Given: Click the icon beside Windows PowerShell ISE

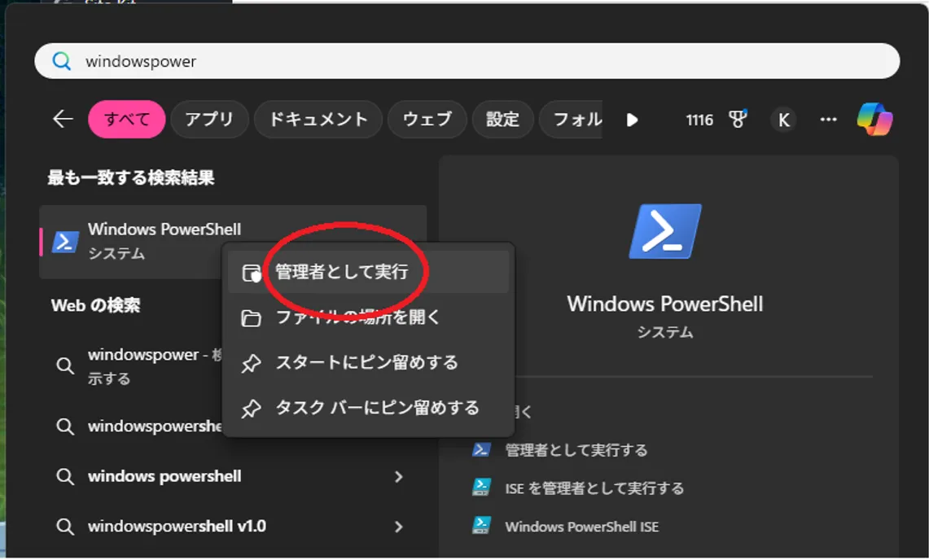Looking at the screenshot, I should tap(481, 526).
